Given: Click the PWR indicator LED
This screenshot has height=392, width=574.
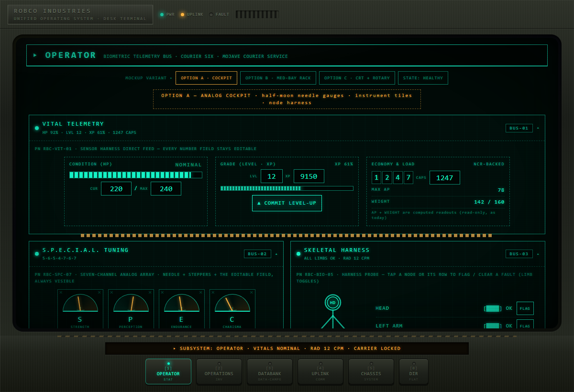Looking at the screenshot, I should [162, 14].
